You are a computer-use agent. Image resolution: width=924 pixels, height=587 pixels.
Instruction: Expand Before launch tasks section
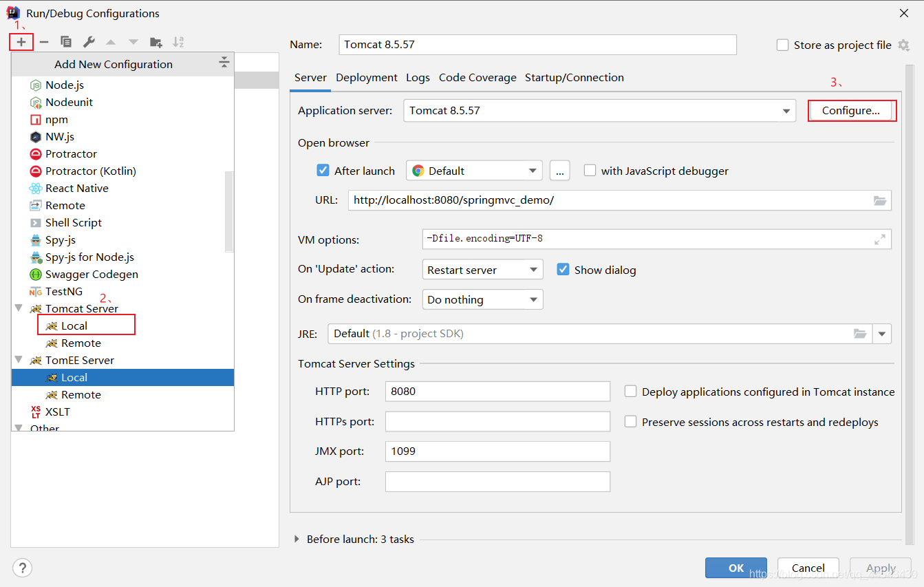[x=297, y=540]
